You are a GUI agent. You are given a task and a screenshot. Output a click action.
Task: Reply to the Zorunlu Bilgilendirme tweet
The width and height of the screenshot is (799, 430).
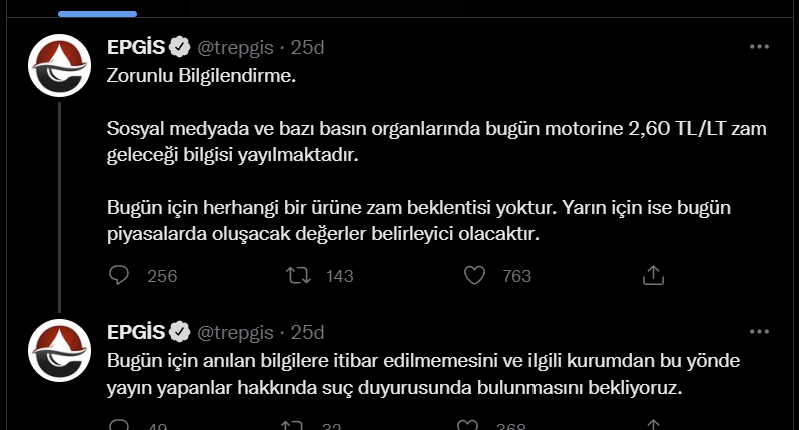[119, 276]
